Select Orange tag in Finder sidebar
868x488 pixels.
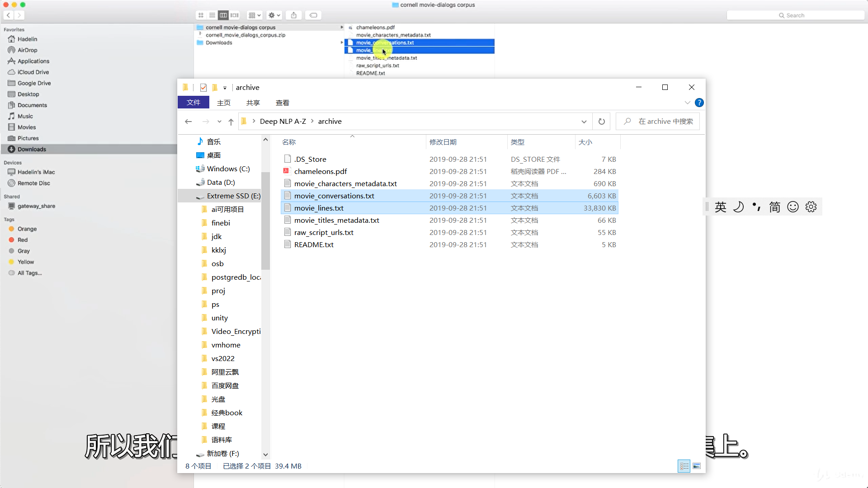(x=27, y=229)
